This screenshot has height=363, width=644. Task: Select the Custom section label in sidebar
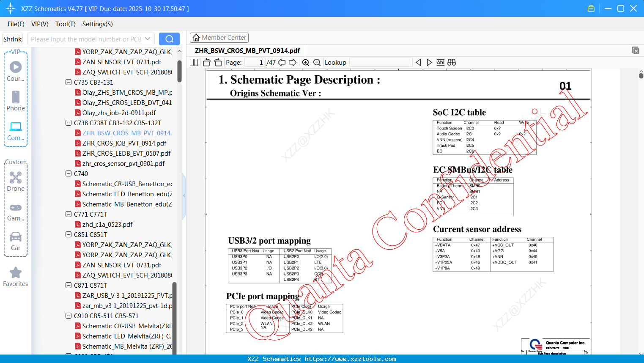(x=16, y=162)
